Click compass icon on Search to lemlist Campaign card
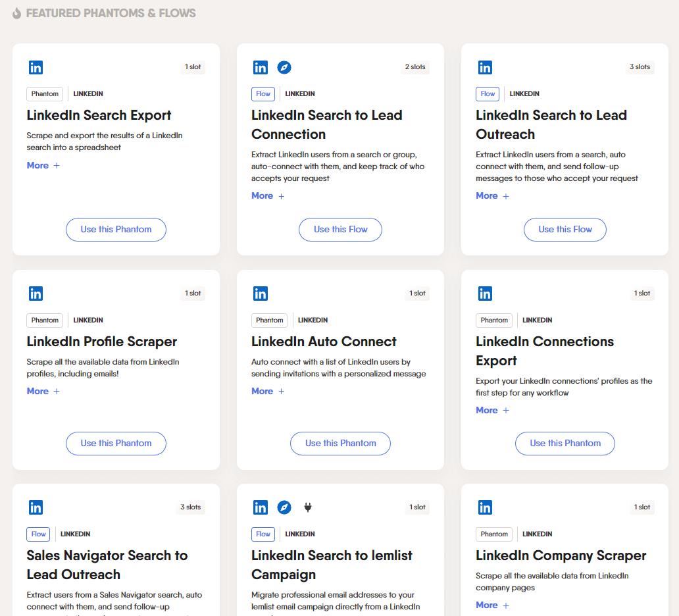This screenshot has width=679, height=616. click(x=284, y=507)
